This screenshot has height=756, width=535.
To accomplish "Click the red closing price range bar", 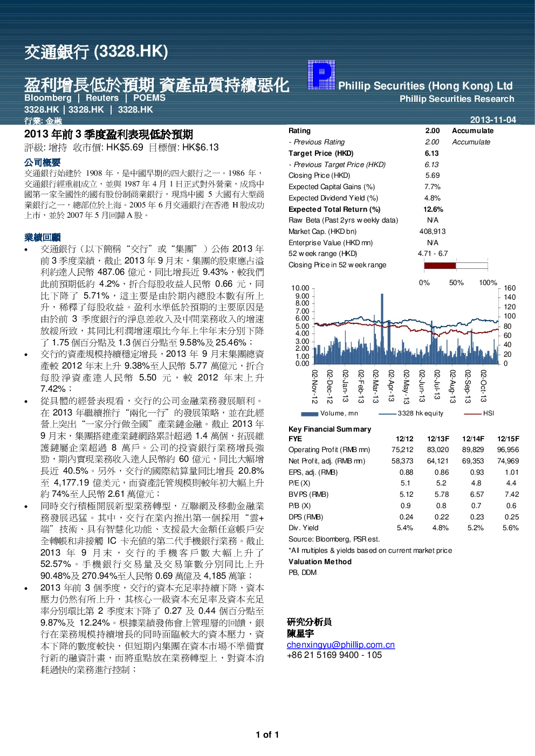I will tap(440, 265).
